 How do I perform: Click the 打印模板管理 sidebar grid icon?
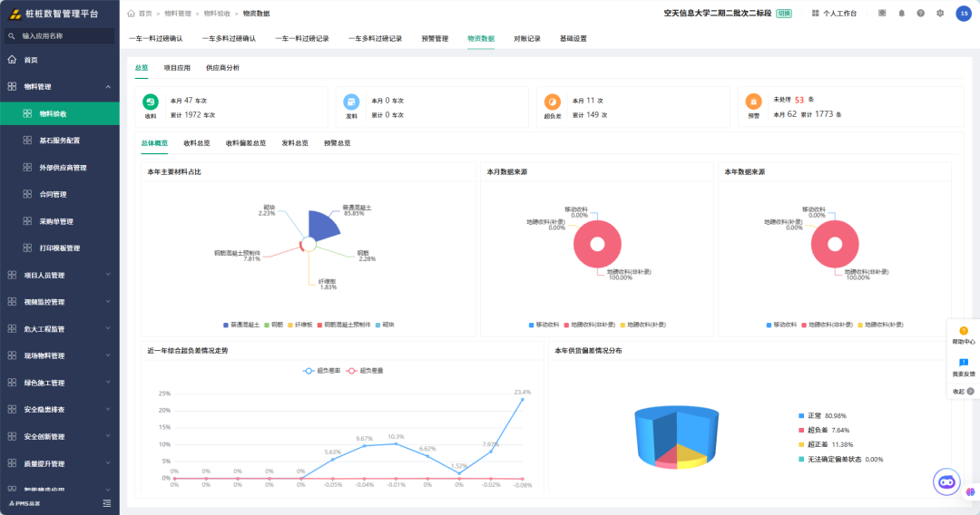tap(27, 248)
